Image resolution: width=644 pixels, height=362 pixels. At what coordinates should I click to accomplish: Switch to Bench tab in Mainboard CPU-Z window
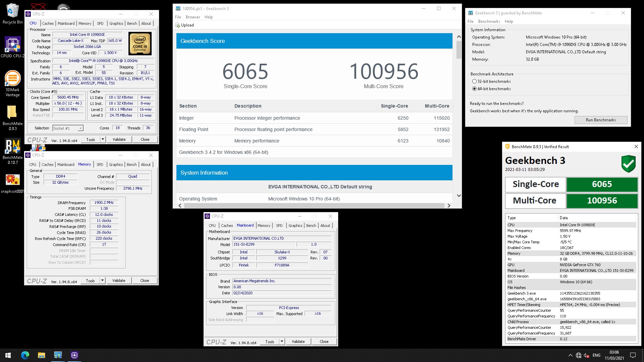(311, 226)
